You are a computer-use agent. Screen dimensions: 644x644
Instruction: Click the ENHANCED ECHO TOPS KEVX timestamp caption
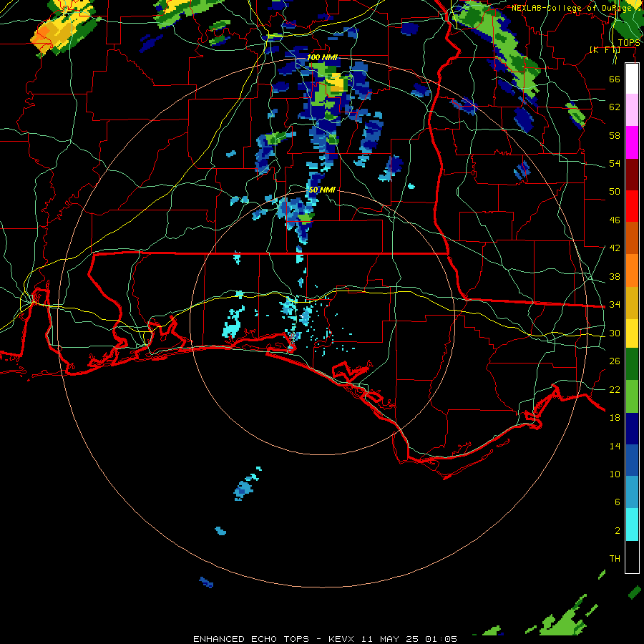click(325, 639)
